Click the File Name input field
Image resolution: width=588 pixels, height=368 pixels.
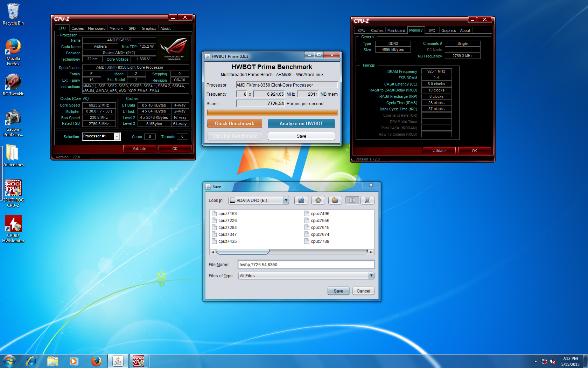coord(306,265)
